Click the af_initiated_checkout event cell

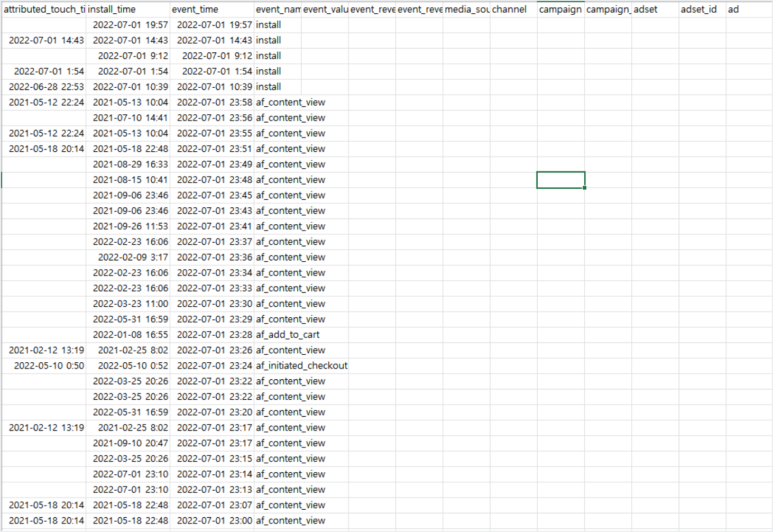point(301,366)
